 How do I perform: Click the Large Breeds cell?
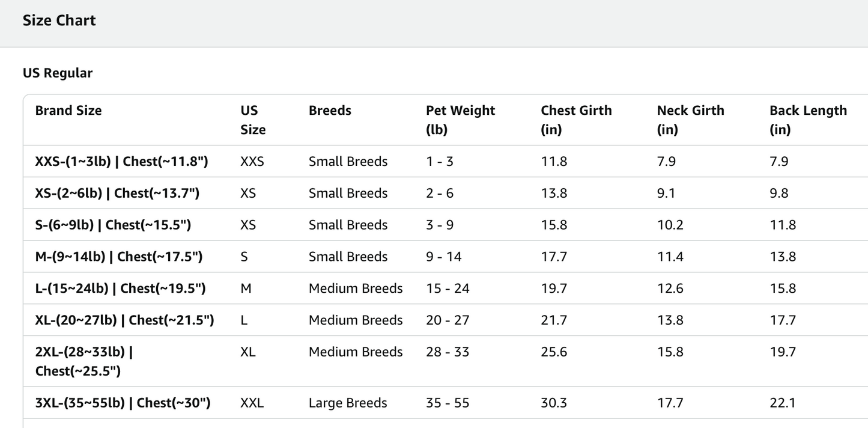[348, 403]
